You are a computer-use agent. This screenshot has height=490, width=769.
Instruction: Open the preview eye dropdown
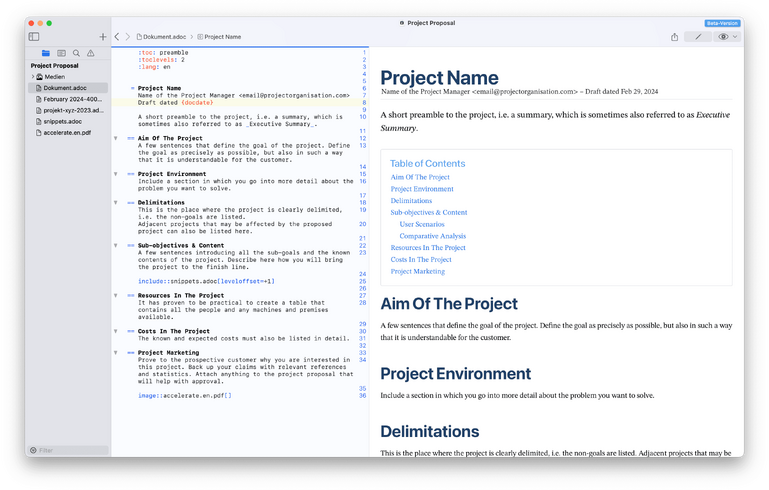728,37
